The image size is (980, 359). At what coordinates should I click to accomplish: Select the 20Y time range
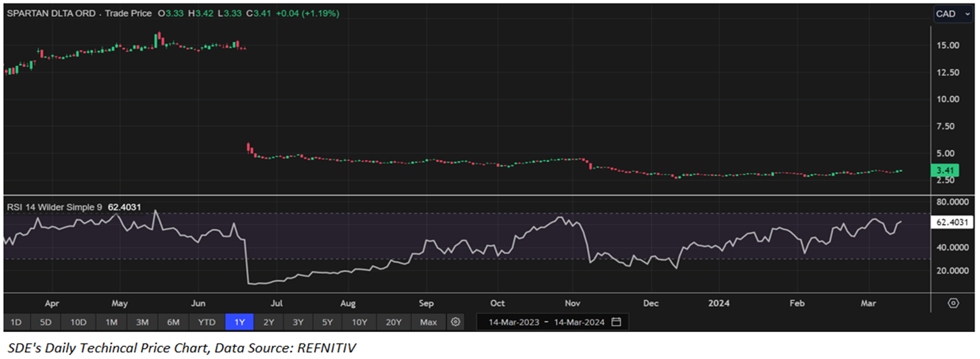coord(394,322)
